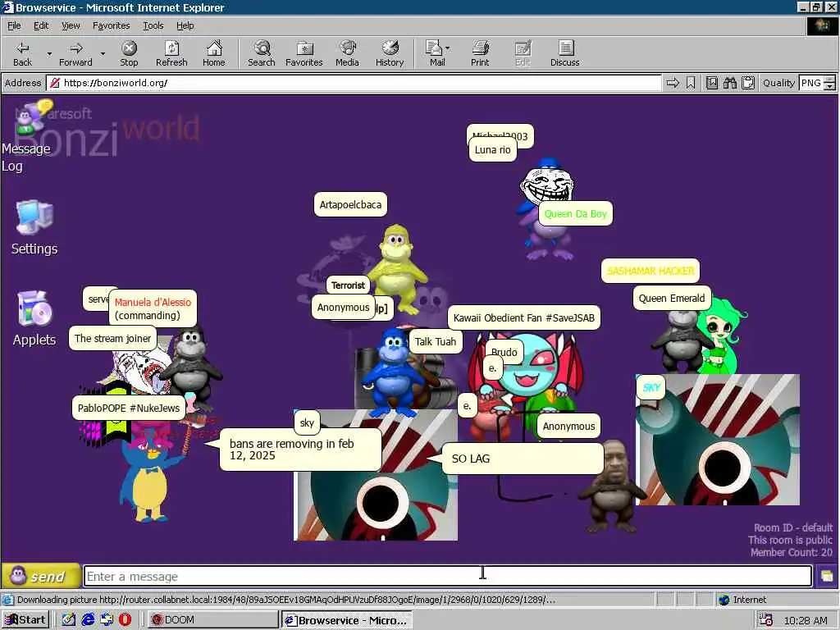Open the Applets desktop icon
This screenshot has height=630, width=840.
coord(34,319)
